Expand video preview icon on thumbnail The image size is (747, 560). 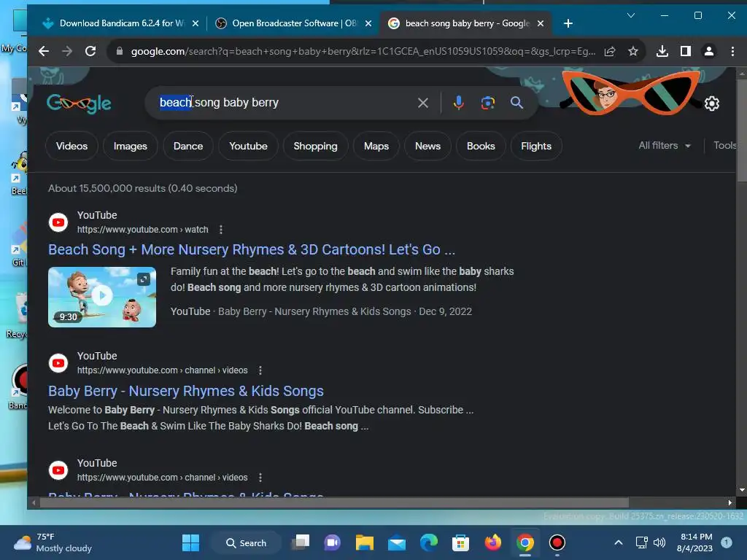(x=144, y=279)
